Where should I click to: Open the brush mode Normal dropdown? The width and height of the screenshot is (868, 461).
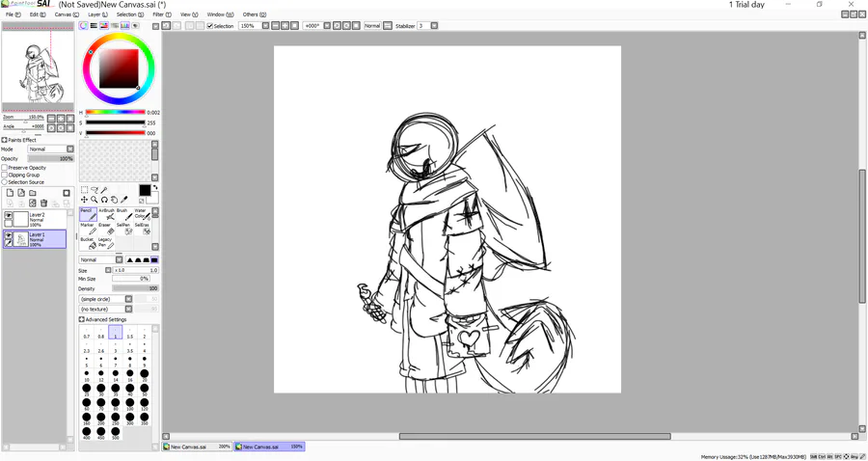click(119, 259)
